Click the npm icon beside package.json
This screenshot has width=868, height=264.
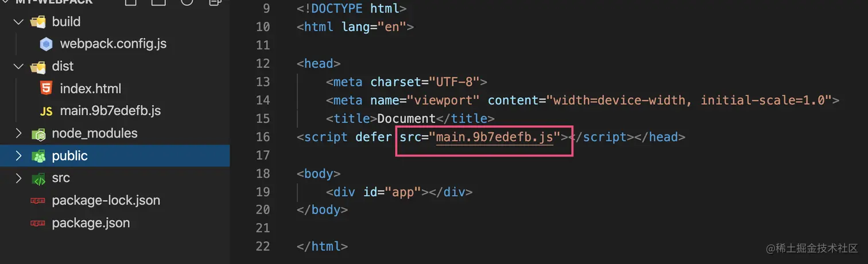coord(38,223)
